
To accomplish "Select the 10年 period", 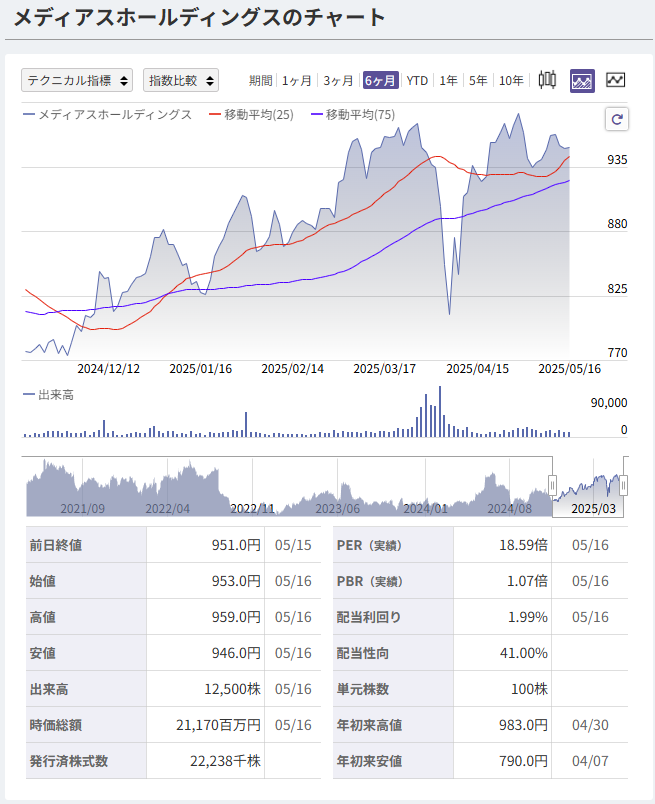I will (x=511, y=81).
